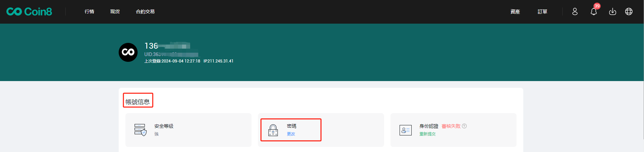Open the 訂單 orders menu
Screen dimensions: 644x152
click(x=543, y=11)
